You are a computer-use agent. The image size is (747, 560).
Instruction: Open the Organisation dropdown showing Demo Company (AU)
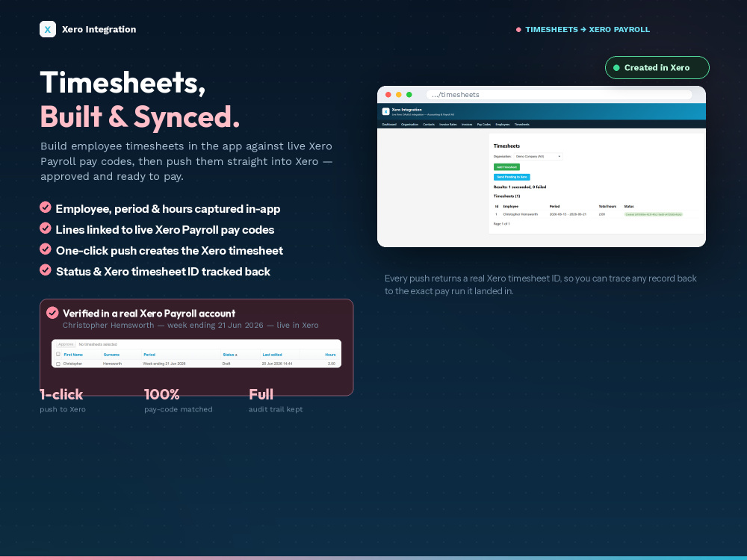pyautogui.click(x=539, y=156)
